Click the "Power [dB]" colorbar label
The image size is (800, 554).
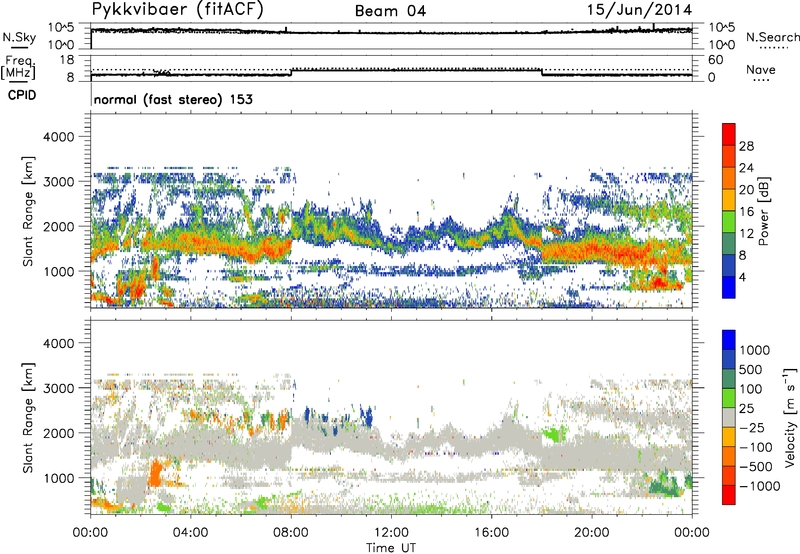tap(763, 211)
